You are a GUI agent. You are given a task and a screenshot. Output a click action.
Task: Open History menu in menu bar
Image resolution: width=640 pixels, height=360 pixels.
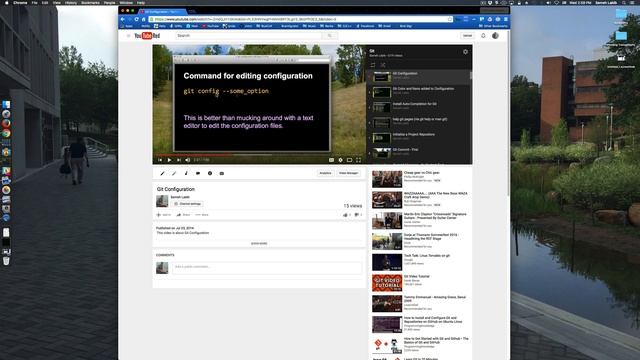pos(71,2)
